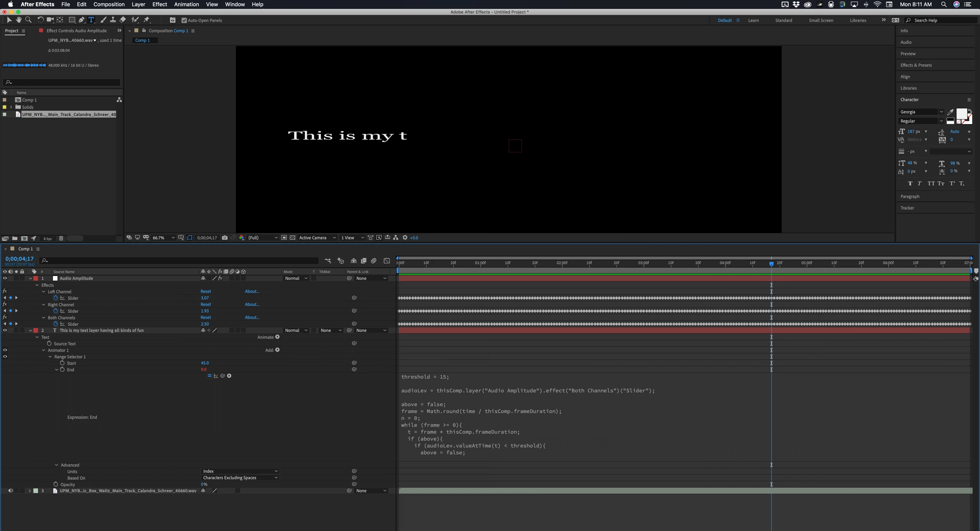Switch to the Learn workspace

point(753,20)
